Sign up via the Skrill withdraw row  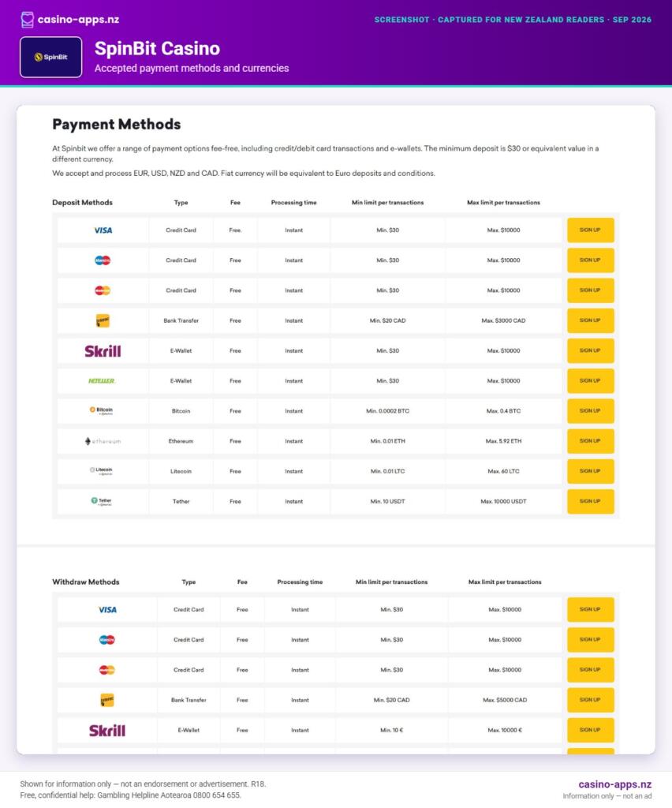point(591,730)
